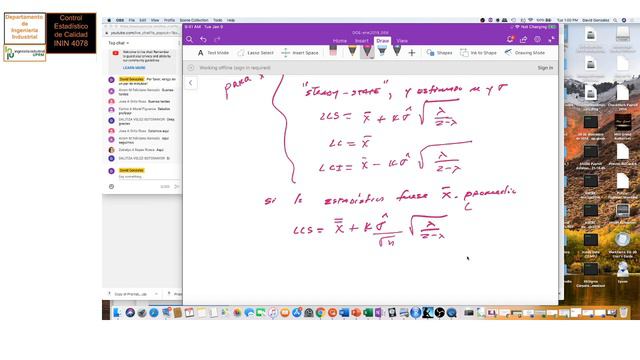Viewport: 640px width, 360px height.
Task: Open the Apple menu
Action: [x=109, y=20]
